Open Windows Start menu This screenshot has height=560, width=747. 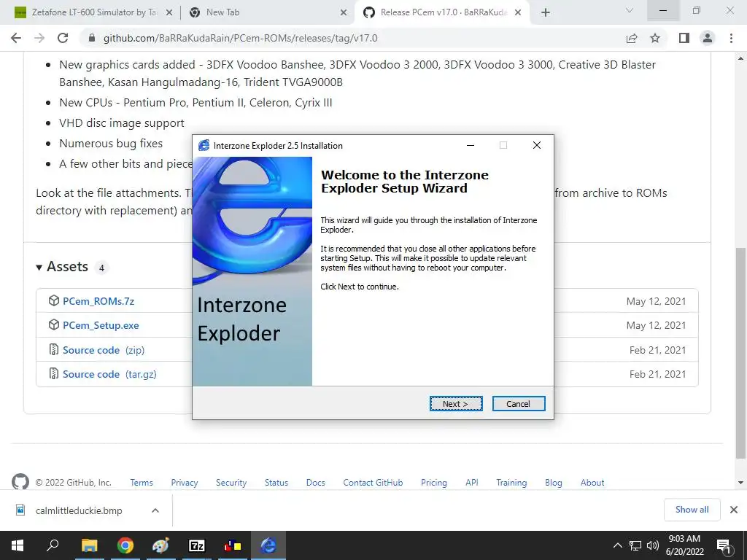[x=18, y=545]
